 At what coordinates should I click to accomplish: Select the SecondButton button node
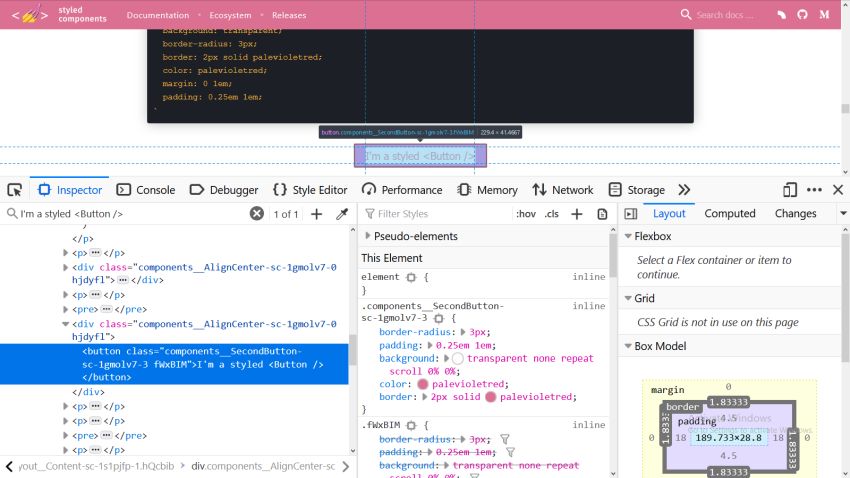pyautogui.click(x=174, y=364)
